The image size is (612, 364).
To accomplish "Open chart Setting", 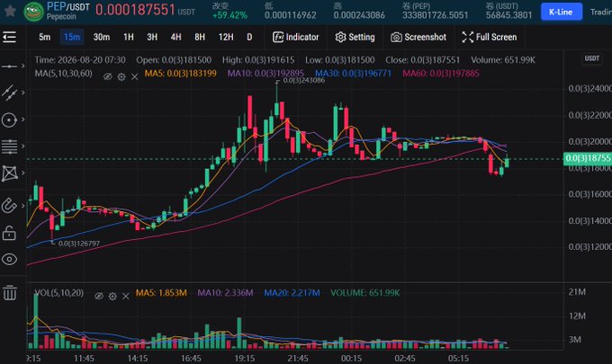I will click(x=355, y=37).
